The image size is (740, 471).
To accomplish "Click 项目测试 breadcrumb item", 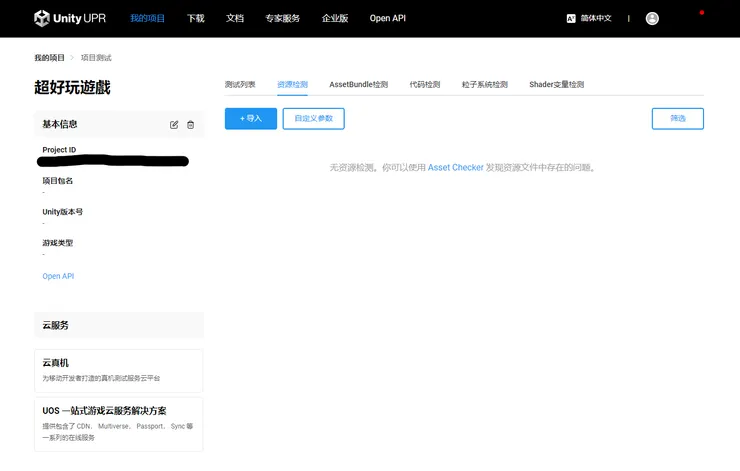I will [x=96, y=58].
